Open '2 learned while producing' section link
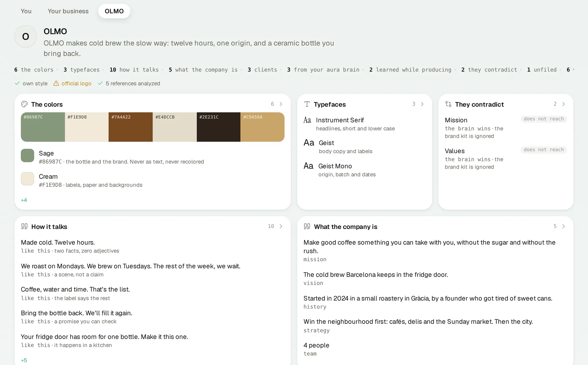The height and width of the screenshot is (365, 588). pos(410,70)
